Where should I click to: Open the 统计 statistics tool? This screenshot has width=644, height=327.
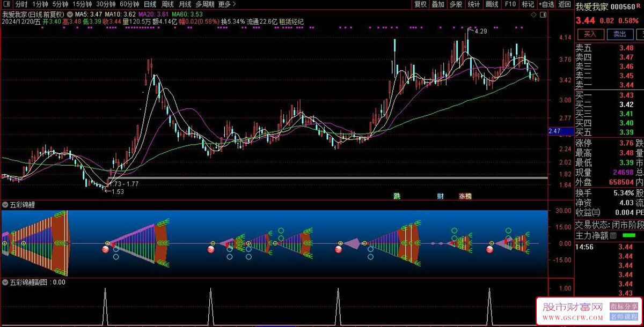click(x=473, y=4)
